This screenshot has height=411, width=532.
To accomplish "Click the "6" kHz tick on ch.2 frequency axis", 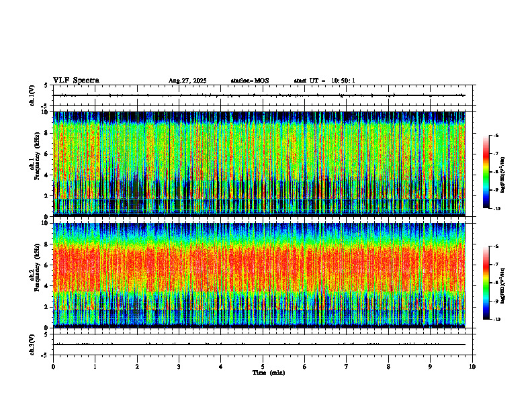I will [47, 265].
